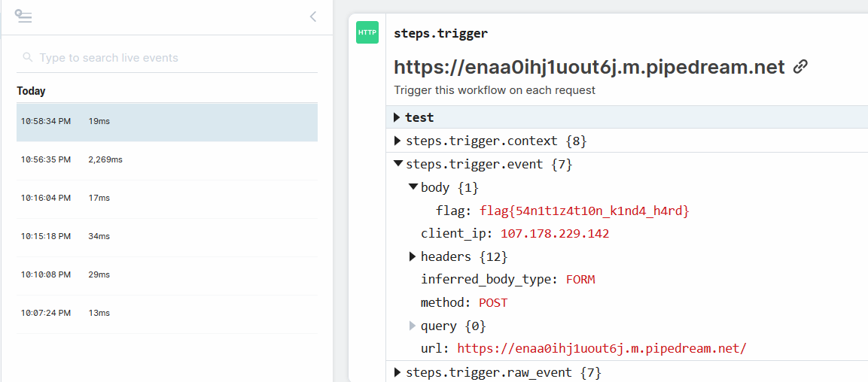Select the 10:58:34 PM event
868x382 pixels.
pyautogui.click(x=166, y=121)
